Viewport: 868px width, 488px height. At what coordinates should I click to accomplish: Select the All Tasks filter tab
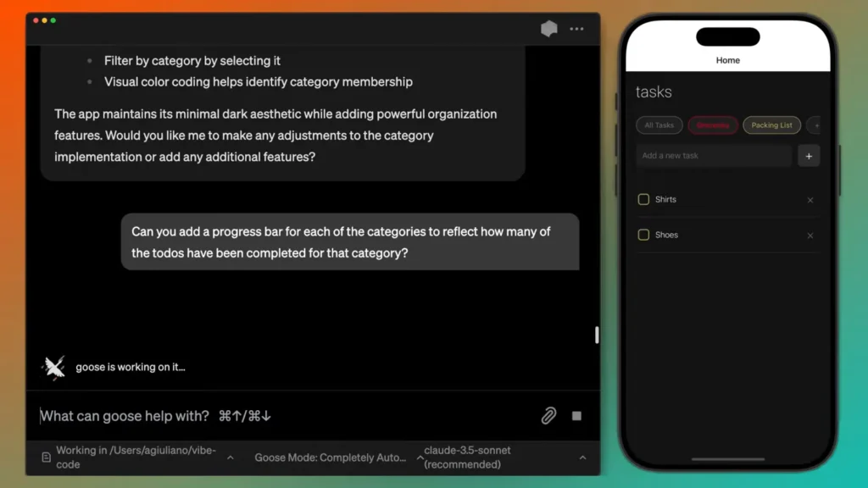[659, 125]
